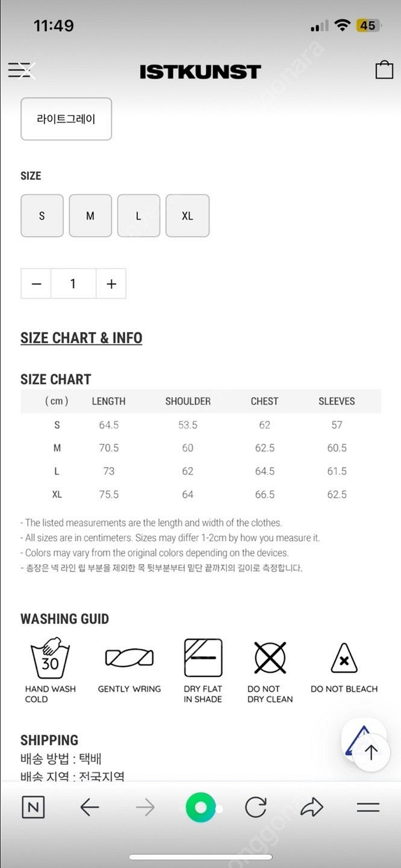Open the shopping bag cart icon
The height and width of the screenshot is (868, 401).
384,70
